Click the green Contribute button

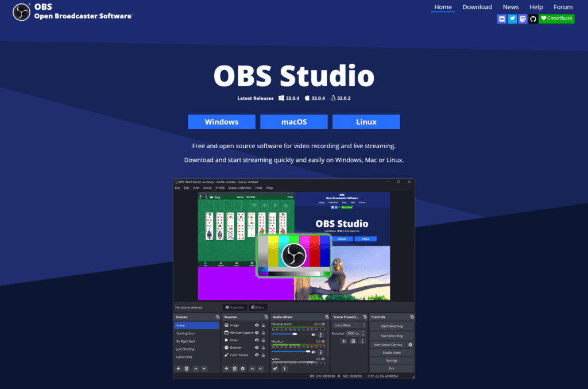pyautogui.click(x=556, y=19)
